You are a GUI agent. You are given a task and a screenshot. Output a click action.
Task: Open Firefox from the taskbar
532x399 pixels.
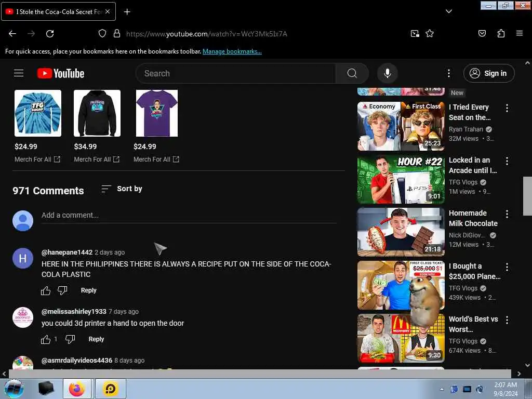point(77,389)
